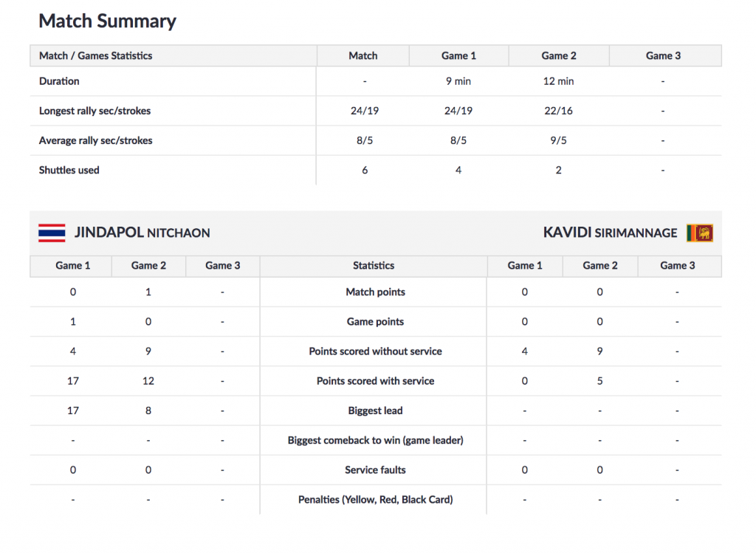This screenshot has width=756, height=553.
Task: Click the Sri Lanka flag icon
Action: [x=700, y=233]
